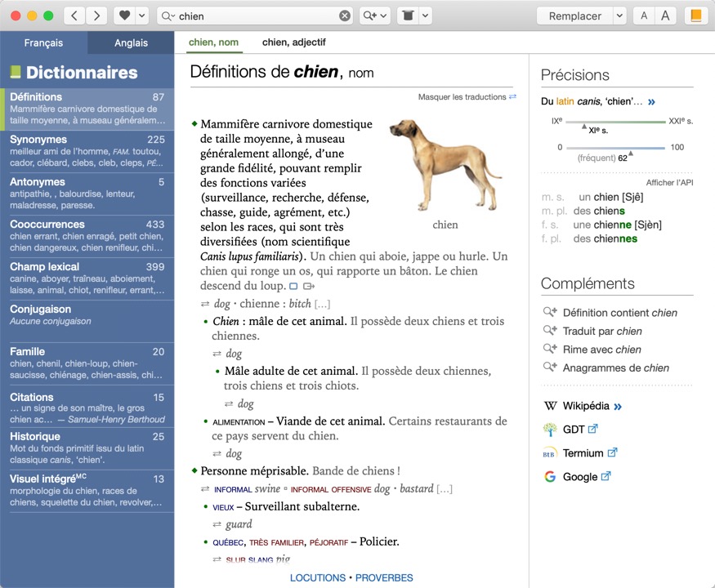
Task: Go back with the left arrow button
Action: (x=74, y=16)
